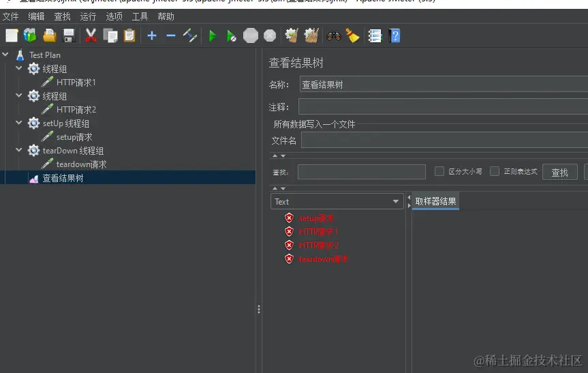
Task: Click the 名称 input field
Action: [444, 84]
